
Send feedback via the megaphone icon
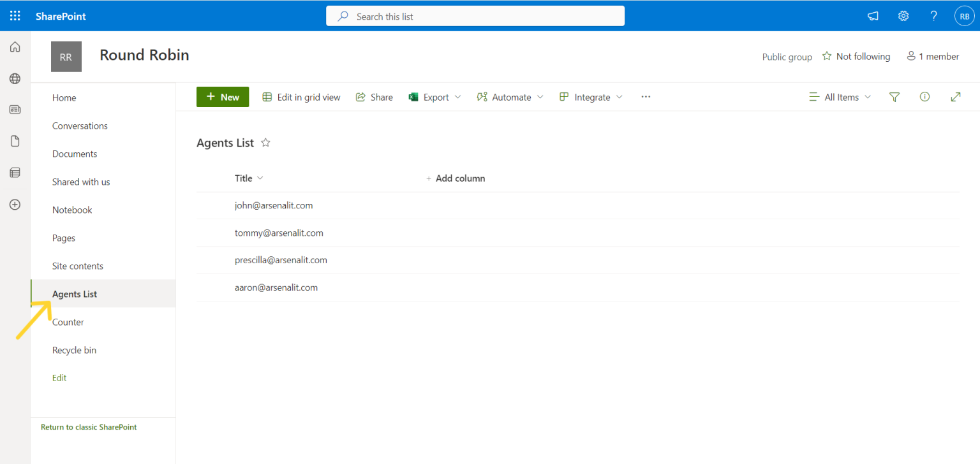click(x=872, y=15)
